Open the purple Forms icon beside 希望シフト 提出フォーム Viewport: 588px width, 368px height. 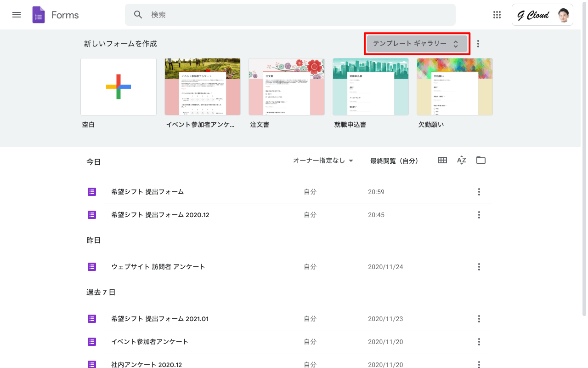tap(91, 191)
